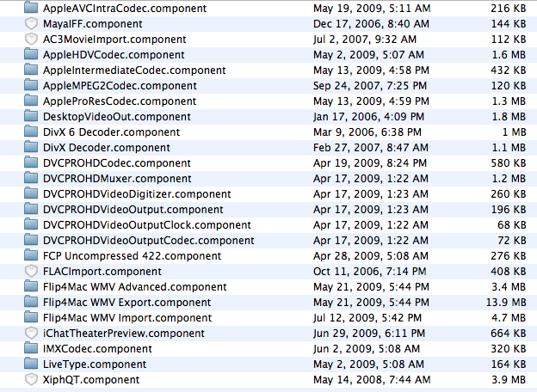Image resolution: width=537 pixels, height=392 pixels.
Task: Select the AppleMPEG2Codec.component entry
Action: click(120, 85)
